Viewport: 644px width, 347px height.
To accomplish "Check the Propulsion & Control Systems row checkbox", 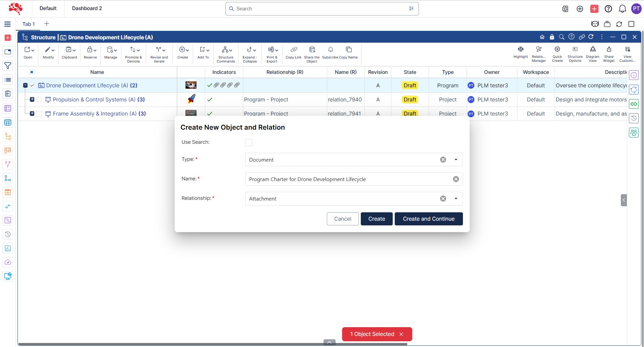I will click(x=39, y=100).
